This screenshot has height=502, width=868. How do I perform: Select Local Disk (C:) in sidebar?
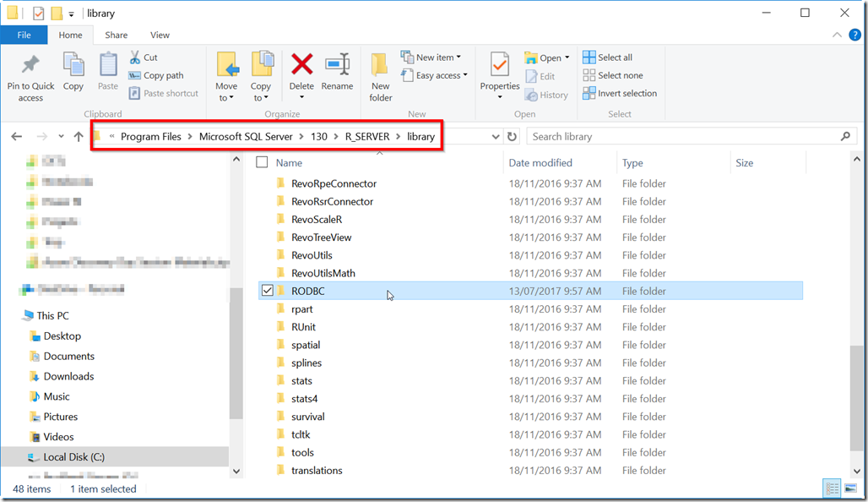(115, 456)
